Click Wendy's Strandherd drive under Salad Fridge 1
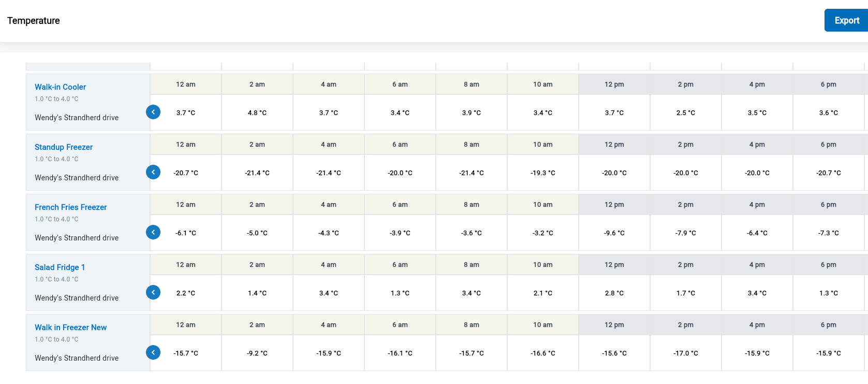Screen dimensions: 868x384 77,298
